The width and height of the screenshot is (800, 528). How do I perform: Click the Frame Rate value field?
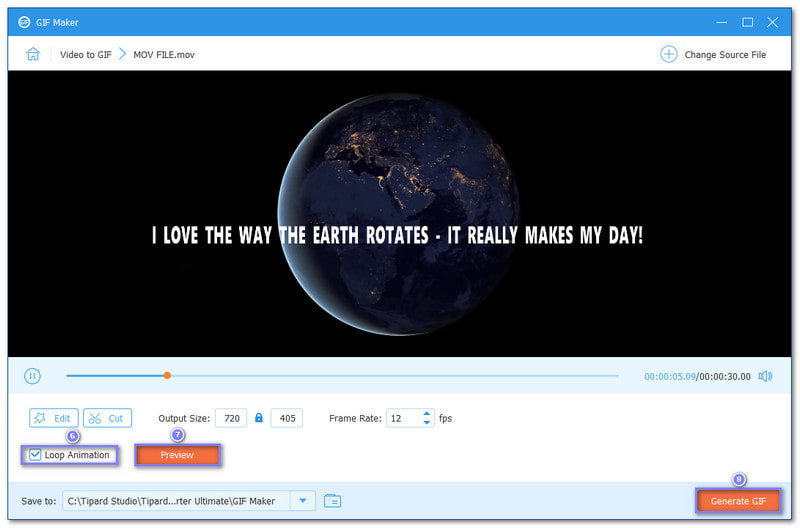click(x=404, y=418)
